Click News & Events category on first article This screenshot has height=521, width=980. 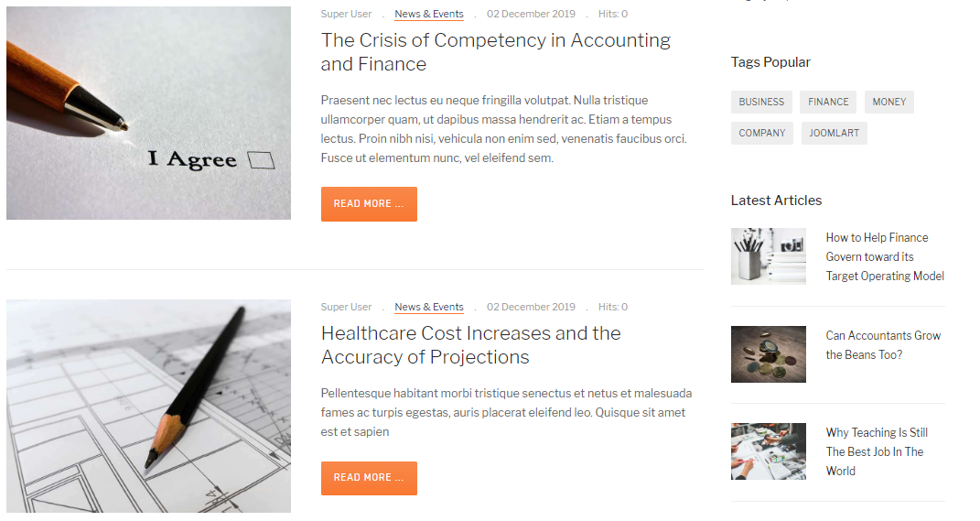click(x=429, y=15)
